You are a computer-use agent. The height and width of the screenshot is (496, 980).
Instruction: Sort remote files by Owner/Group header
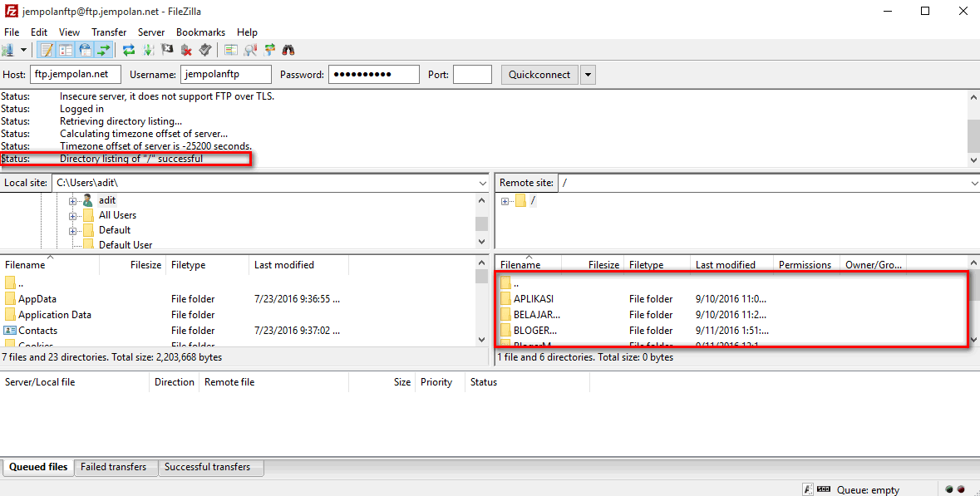pyautogui.click(x=873, y=265)
